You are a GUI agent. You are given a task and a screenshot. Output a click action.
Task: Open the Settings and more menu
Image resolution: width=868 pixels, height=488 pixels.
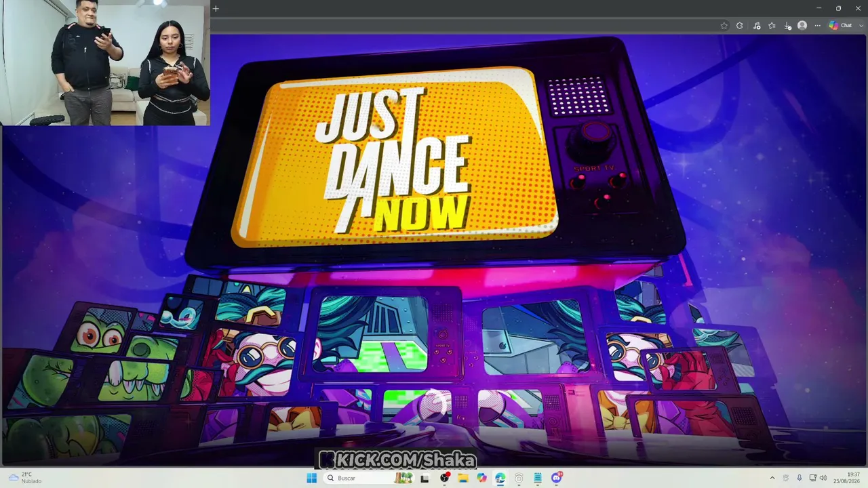point(817,26)
